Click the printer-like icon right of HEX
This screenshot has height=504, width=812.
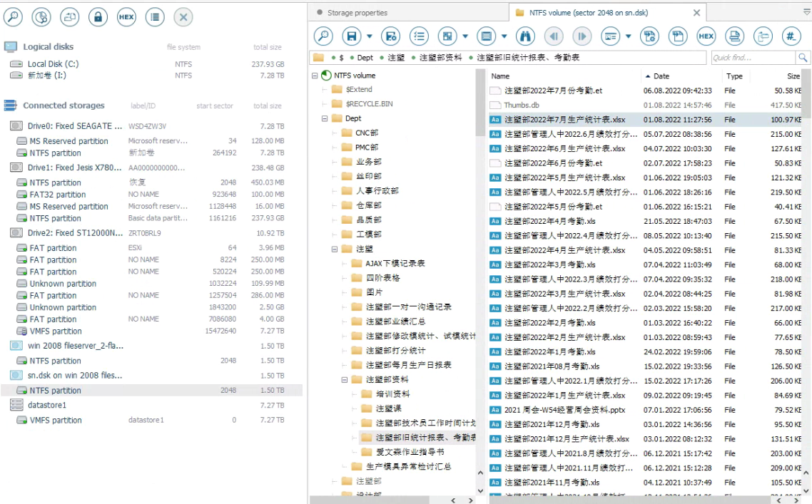(734, 36)
